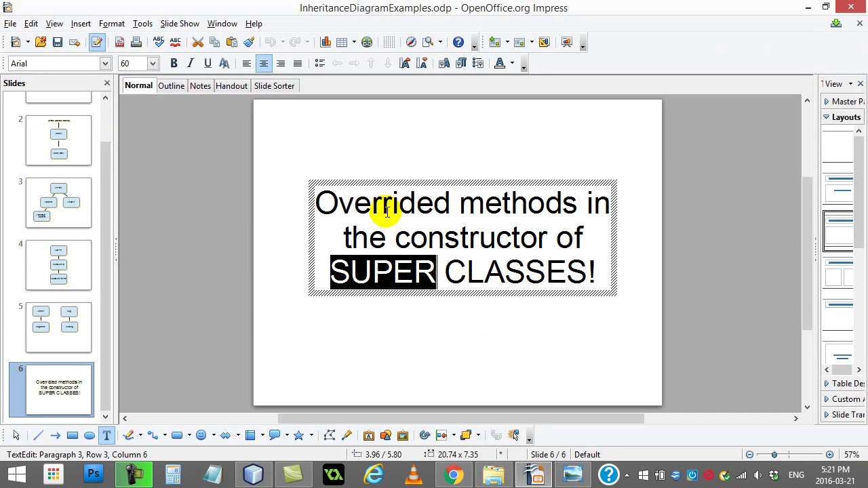This screenshot has width=868, height=488.
Task: Switch to the Slide Sorter tab
Action: coord(274,86)
